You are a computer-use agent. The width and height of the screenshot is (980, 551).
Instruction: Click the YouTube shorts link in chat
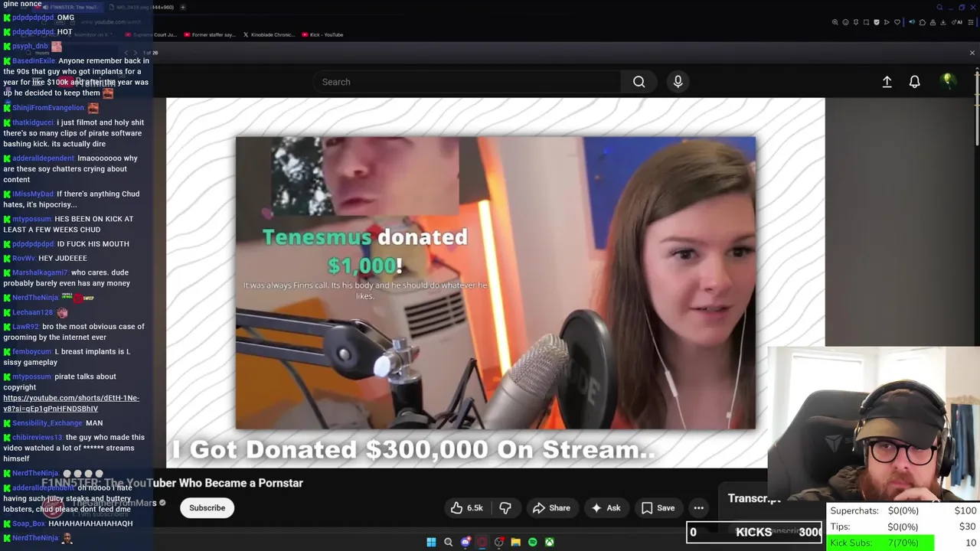[71, 403]
